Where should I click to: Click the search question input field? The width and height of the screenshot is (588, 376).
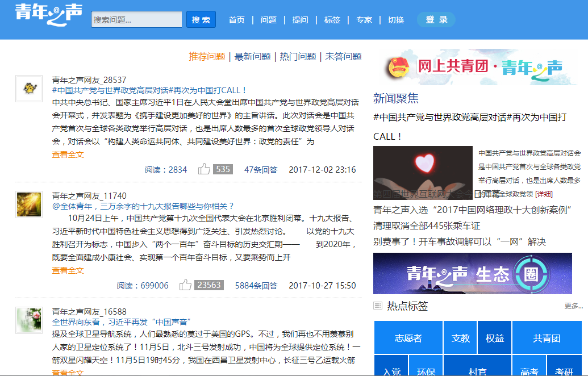(136, 20)
